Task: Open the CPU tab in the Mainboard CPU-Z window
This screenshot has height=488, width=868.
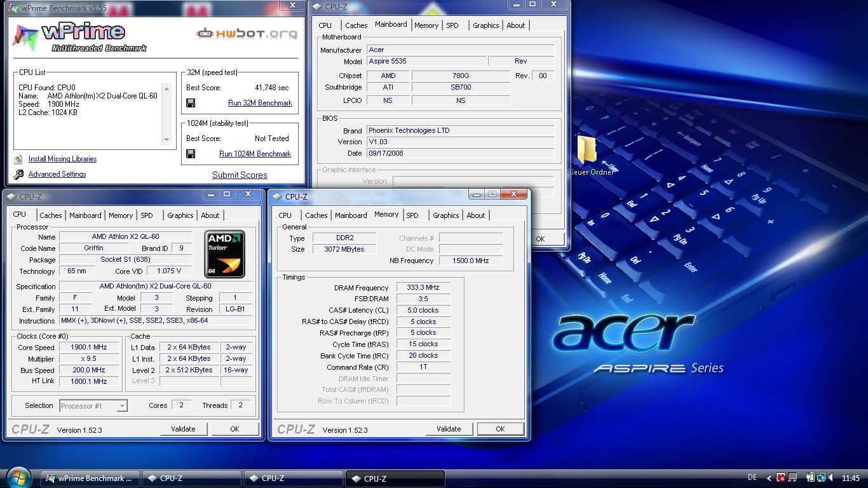Action: pyautogui.click(x=325, y=25)
